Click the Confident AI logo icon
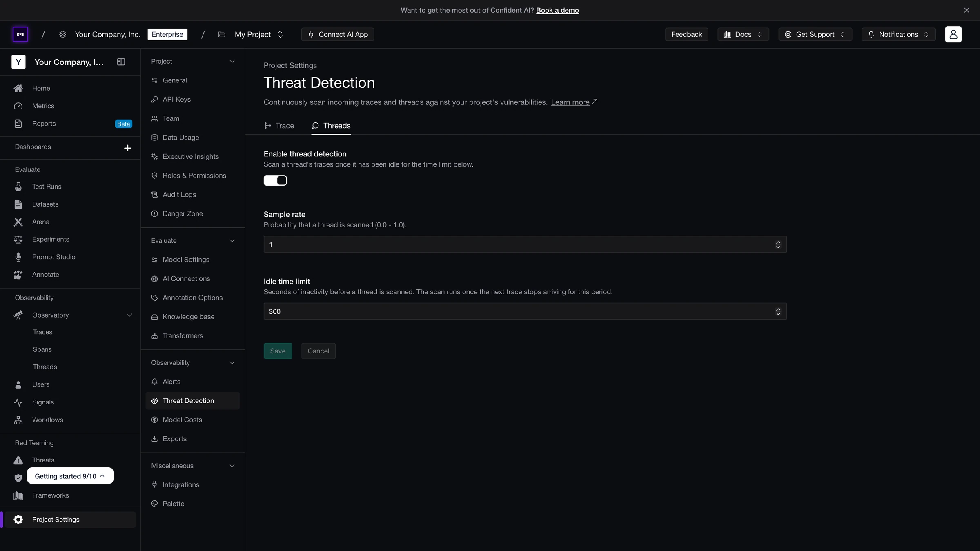This screenshot has height=551, width=980. click(x=20, y=34)
